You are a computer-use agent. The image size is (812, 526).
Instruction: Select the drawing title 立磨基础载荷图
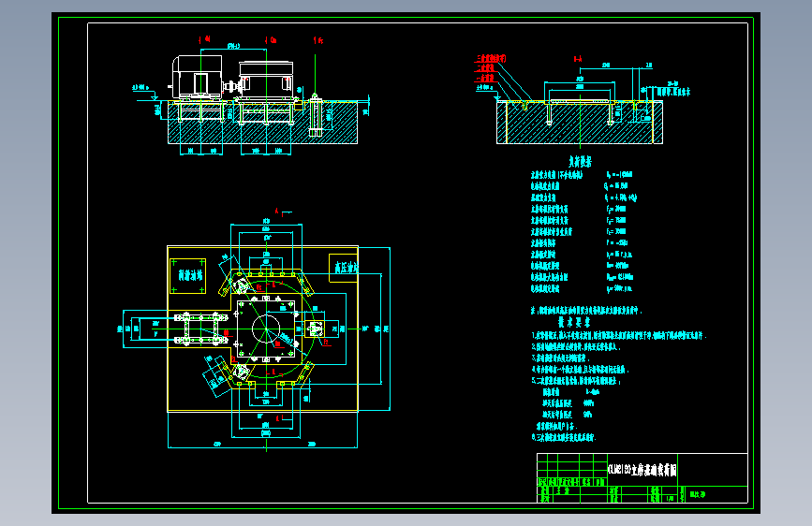coord(642,470)
